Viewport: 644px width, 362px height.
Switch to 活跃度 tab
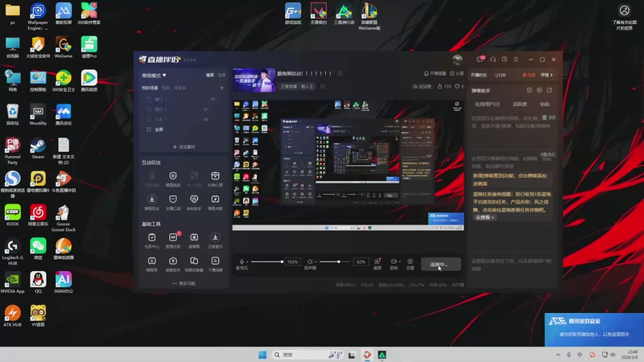tap(519, 105)
